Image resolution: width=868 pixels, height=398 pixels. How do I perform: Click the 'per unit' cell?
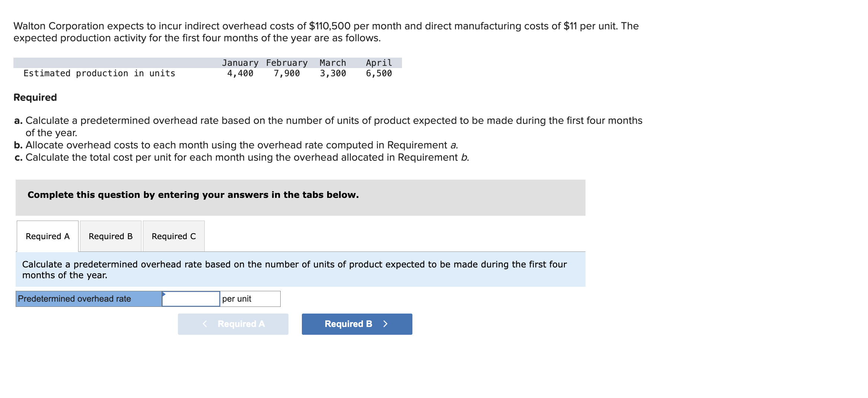(x=250, y=299)
